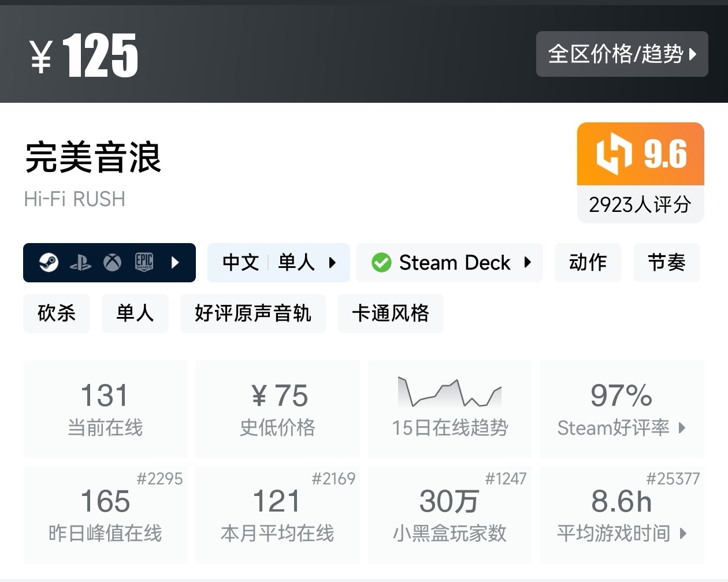Click the #2295 ranking label
Screen dimensions: 728x582
160,479
